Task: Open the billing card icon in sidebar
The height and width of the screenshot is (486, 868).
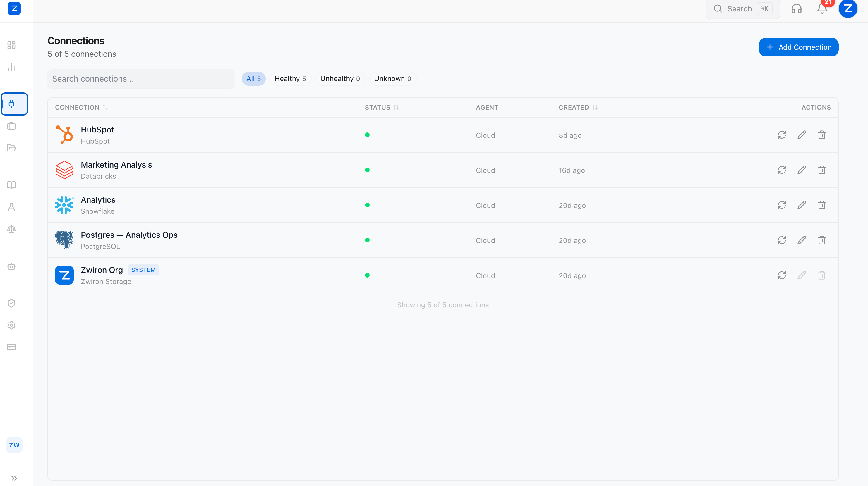Action: click(11, 347)
